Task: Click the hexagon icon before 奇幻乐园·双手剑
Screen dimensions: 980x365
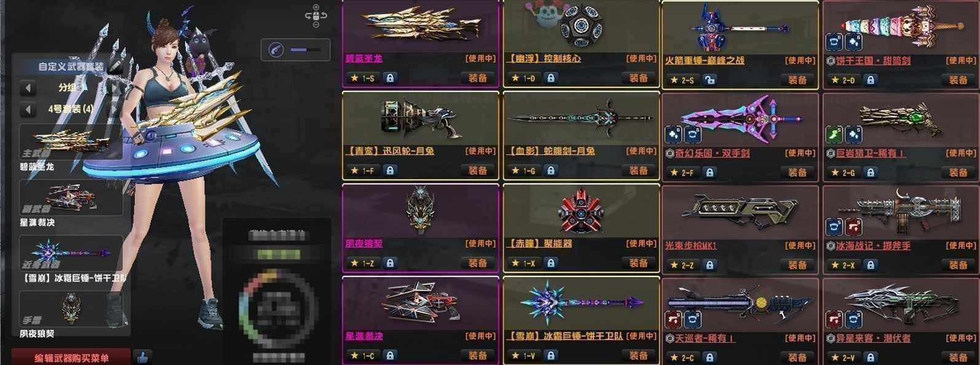Action: 670,153
